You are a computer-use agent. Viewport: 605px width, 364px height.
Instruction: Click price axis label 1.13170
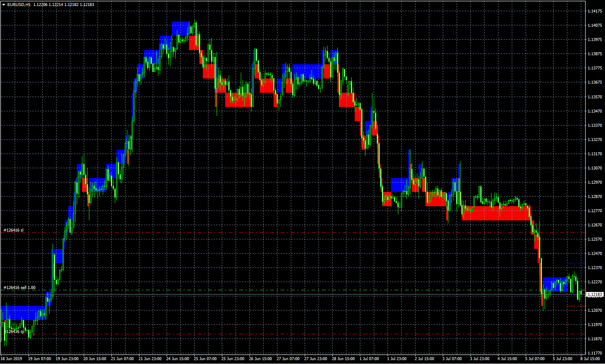[x=595, y=154]
